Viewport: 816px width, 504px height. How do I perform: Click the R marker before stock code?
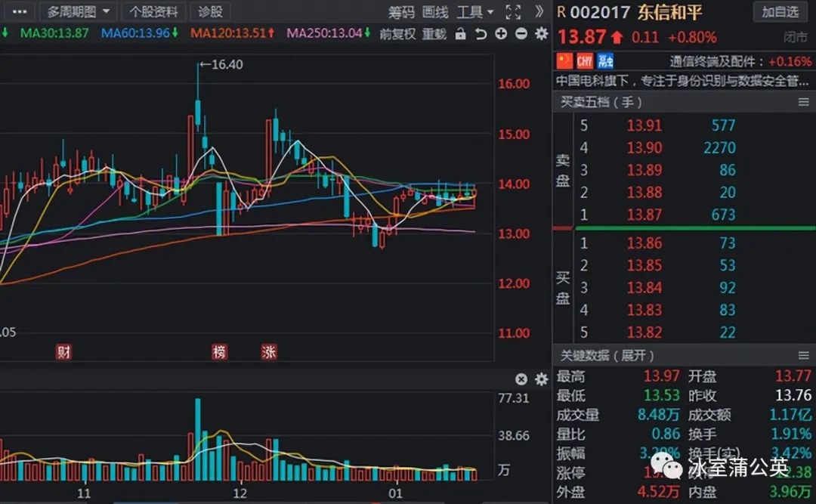[x=561, y=12]
